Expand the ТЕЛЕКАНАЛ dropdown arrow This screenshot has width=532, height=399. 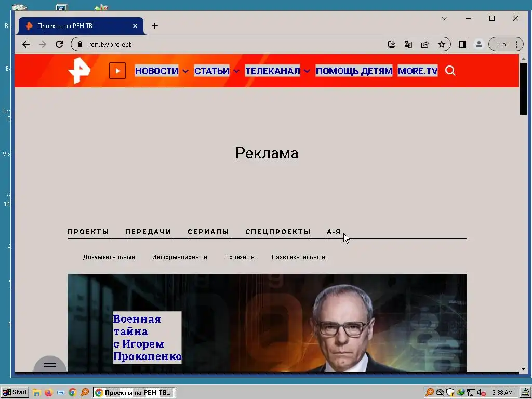pos(307,71)
